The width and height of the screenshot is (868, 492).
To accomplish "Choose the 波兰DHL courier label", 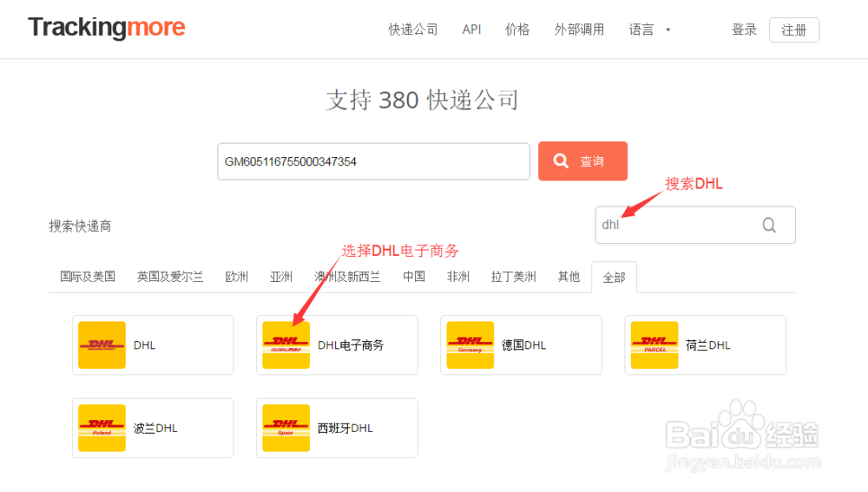I will pos(155,429).
